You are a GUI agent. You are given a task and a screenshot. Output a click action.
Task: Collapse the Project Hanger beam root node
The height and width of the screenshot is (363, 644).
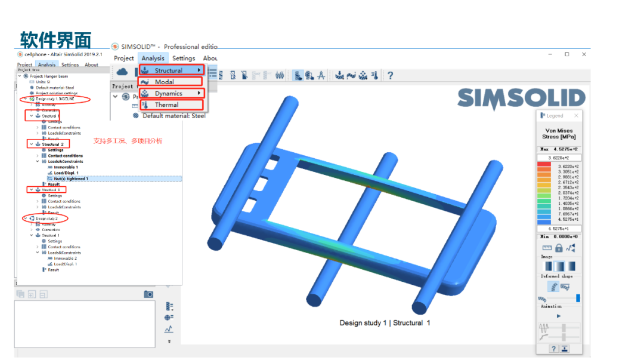(x=20, y=76)
